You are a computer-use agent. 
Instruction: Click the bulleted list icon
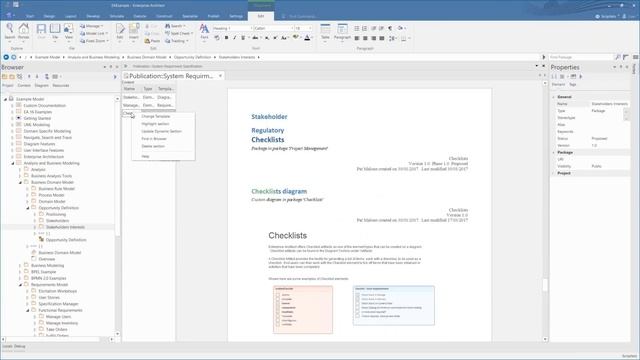[357, 28]
